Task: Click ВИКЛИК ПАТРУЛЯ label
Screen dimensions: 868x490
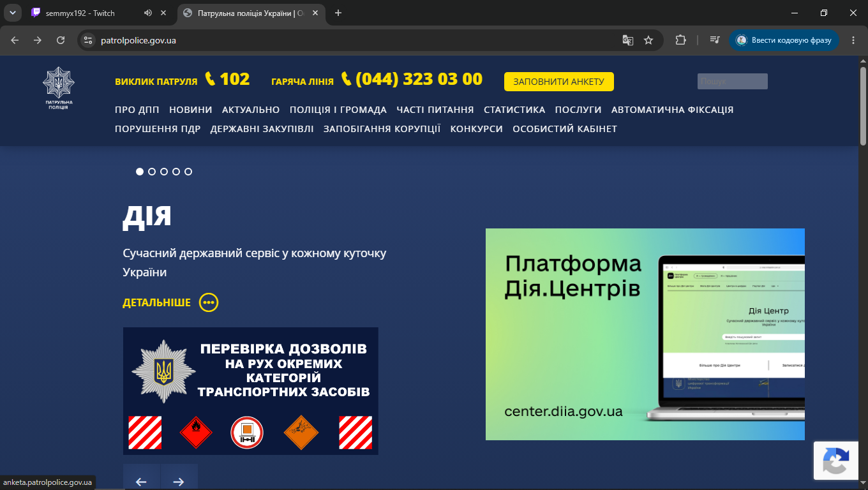Action: pos(156,82)
